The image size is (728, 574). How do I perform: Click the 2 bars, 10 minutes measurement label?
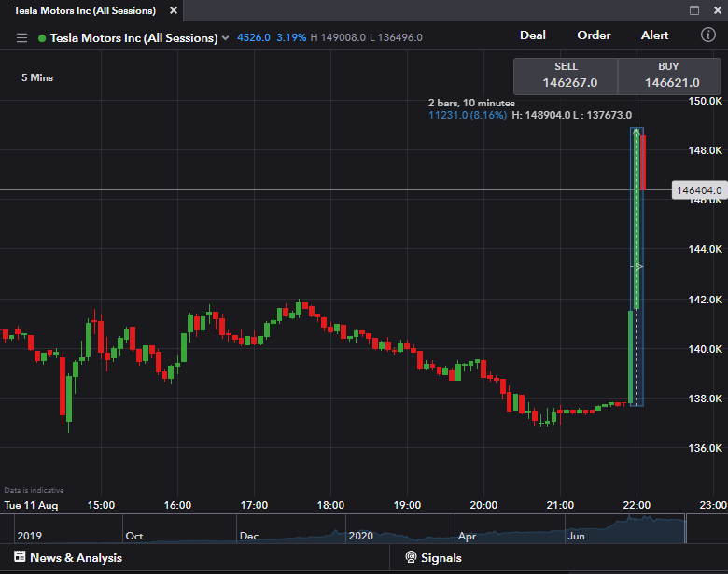tap(471, 103)
